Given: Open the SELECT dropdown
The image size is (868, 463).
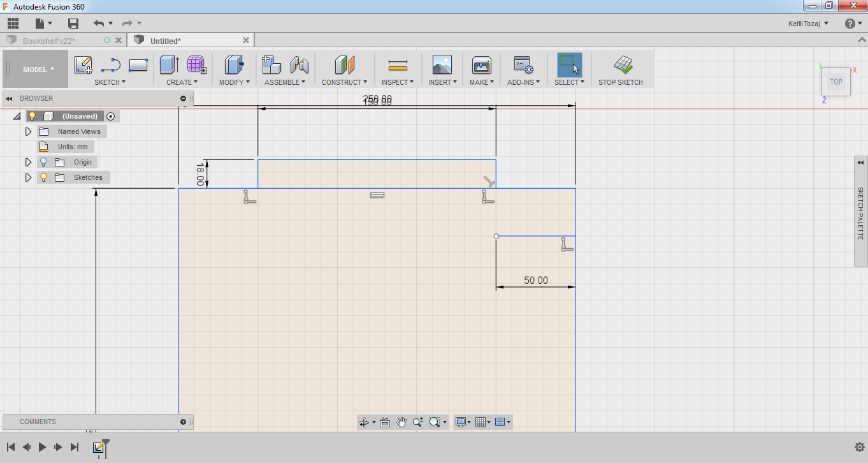Looking at the screenshot, I should (x=569, y=82).
